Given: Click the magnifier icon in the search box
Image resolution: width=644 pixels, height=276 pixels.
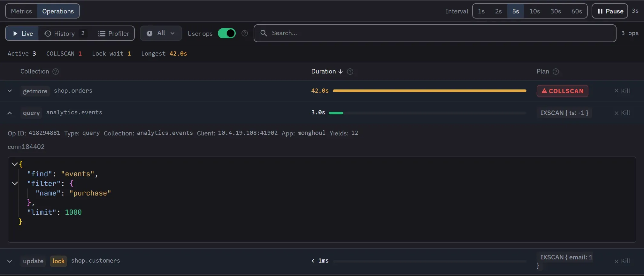Looking at the screenshot, I should pos(264,33).
